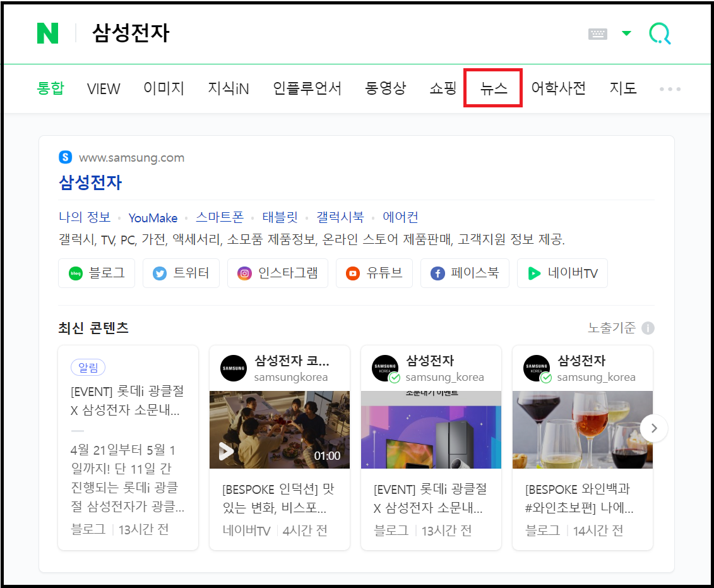This screenshot has height=588, width=714.
Task: Open the YouMake sublink
Action: tap(153, 218)
